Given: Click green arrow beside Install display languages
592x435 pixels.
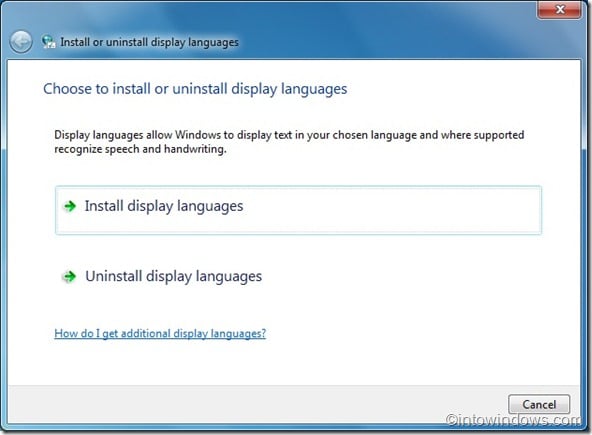Looking at the screenshot, I should [70, 206].
